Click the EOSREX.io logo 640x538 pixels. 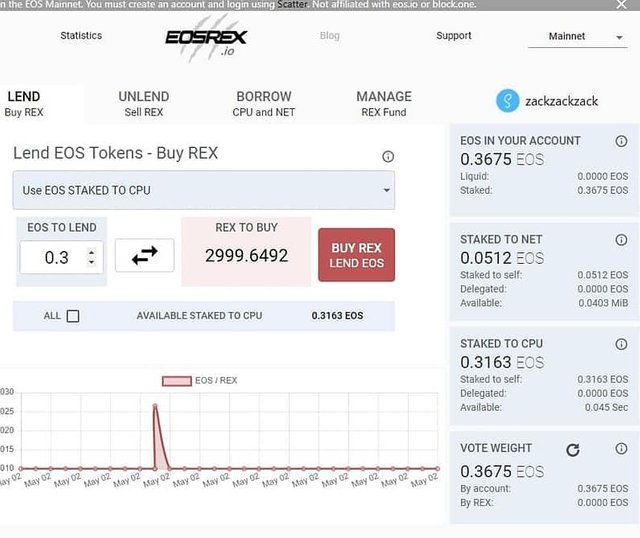click(x=206, y=39)
